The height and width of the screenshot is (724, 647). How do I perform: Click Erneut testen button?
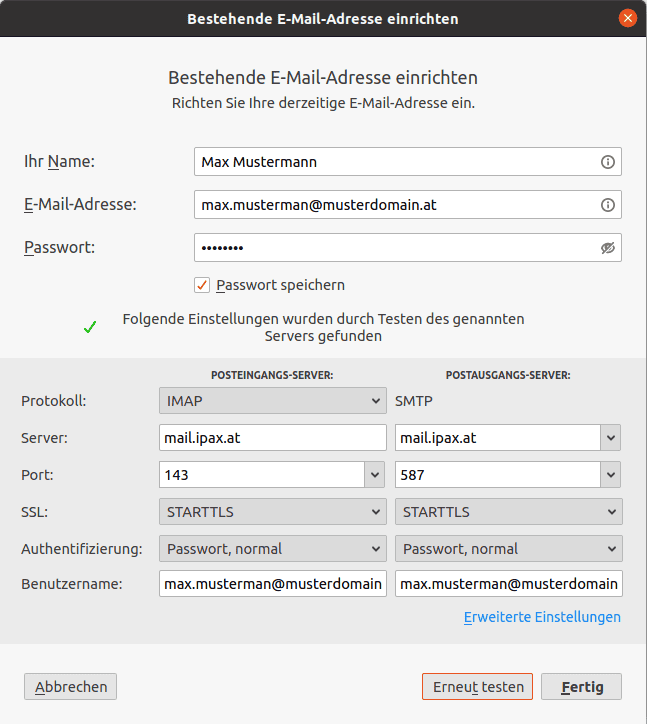tap(477, 687)
